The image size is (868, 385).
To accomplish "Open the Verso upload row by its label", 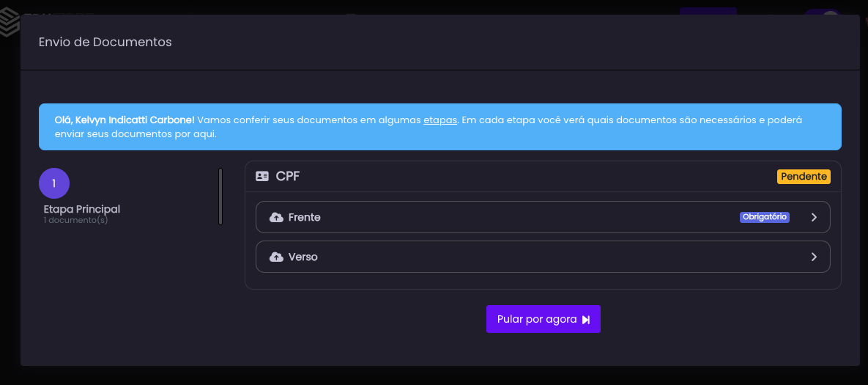I will [x=303, y=257].
